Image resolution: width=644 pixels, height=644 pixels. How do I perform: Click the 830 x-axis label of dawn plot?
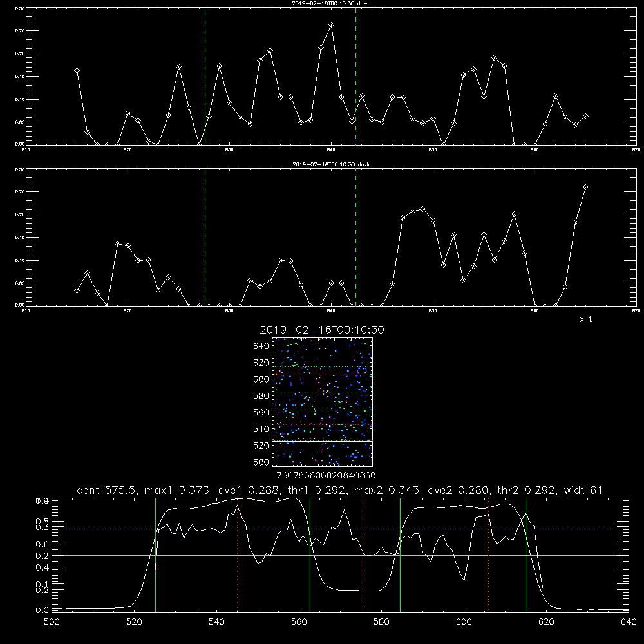(x=229, y=150)
